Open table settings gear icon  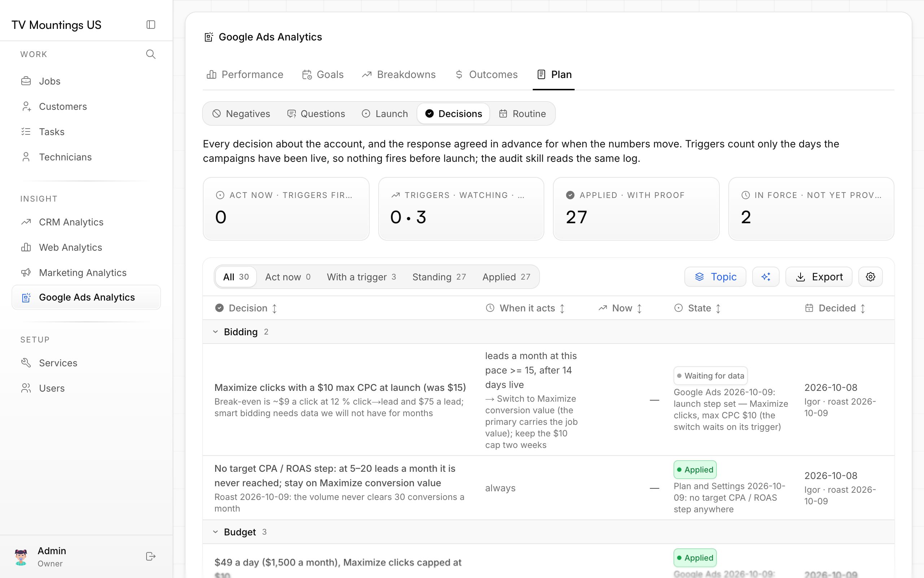[870, 277]
